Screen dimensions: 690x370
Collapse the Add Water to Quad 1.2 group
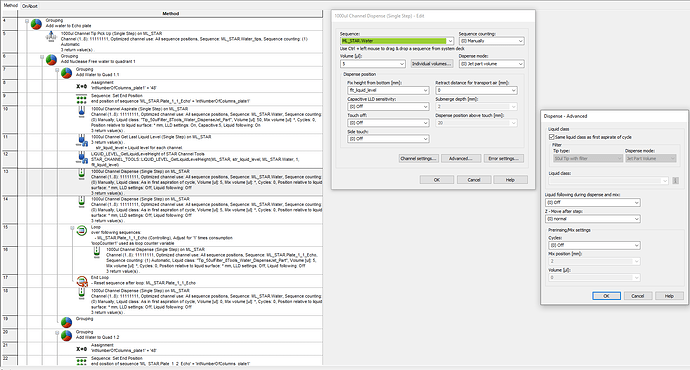[x=57, y=333]
